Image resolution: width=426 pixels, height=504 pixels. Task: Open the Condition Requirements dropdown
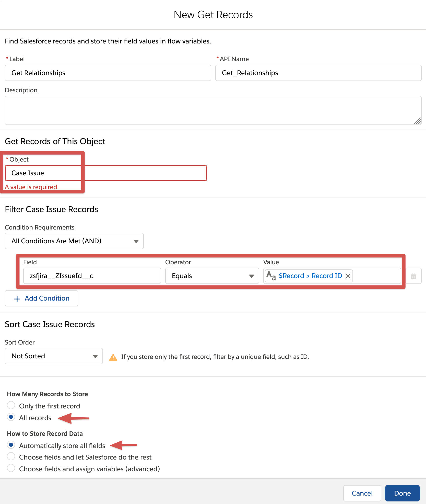click(74, 241)
